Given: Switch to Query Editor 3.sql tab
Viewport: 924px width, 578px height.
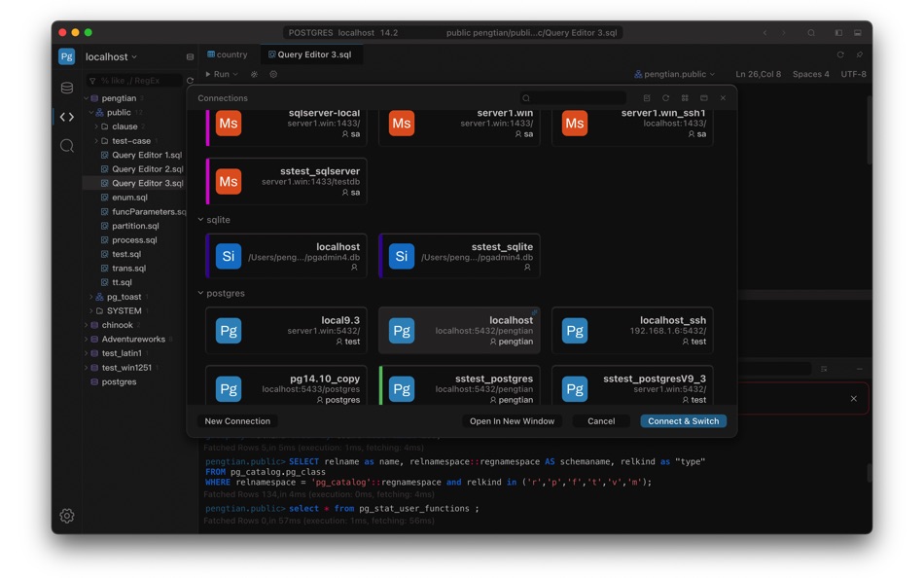Looking at the screenshot, I should pyautogui.click(x=310, y=54).
